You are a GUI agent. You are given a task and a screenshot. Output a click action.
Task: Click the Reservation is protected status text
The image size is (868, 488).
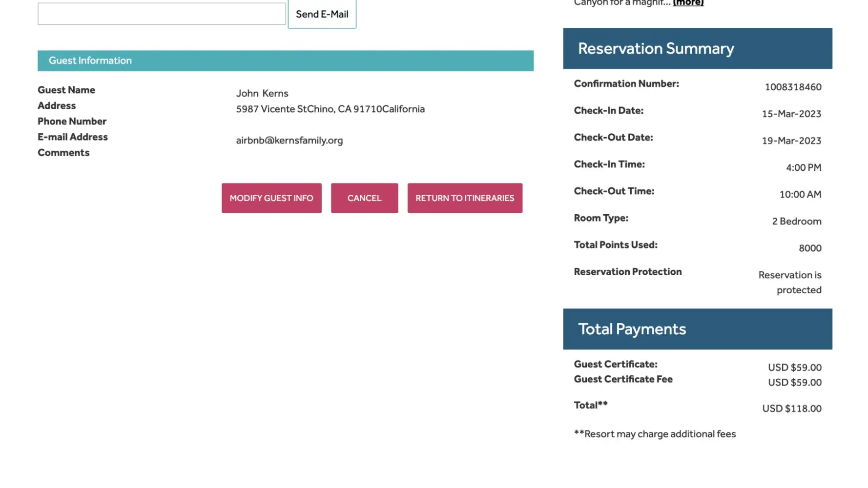point(790,282)
